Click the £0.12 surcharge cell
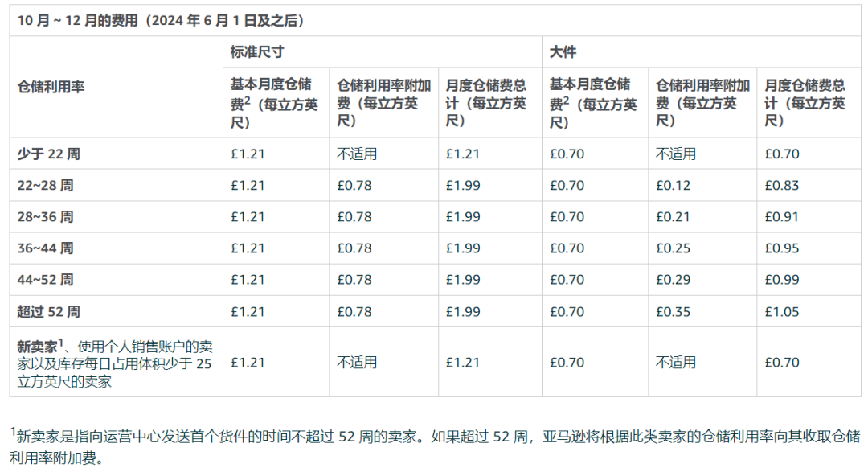This screenshot has height=472, width=868. 673,185
